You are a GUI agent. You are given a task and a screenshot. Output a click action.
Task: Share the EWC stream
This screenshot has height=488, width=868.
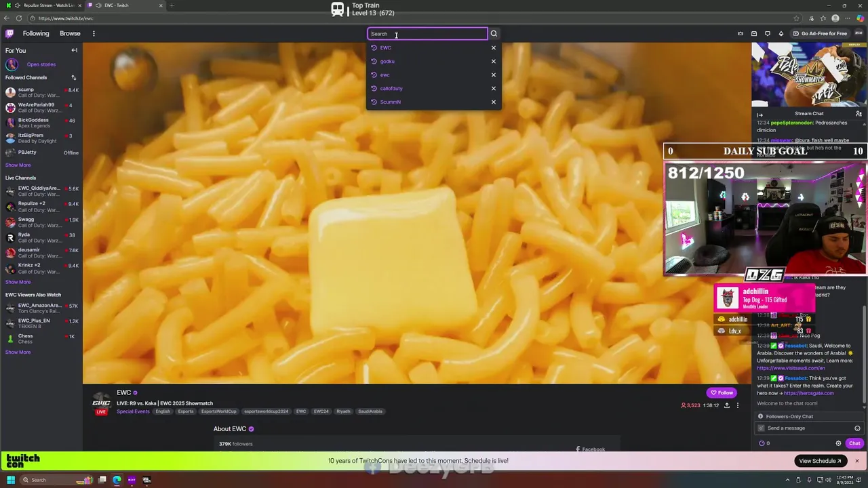tap(727, 405)
